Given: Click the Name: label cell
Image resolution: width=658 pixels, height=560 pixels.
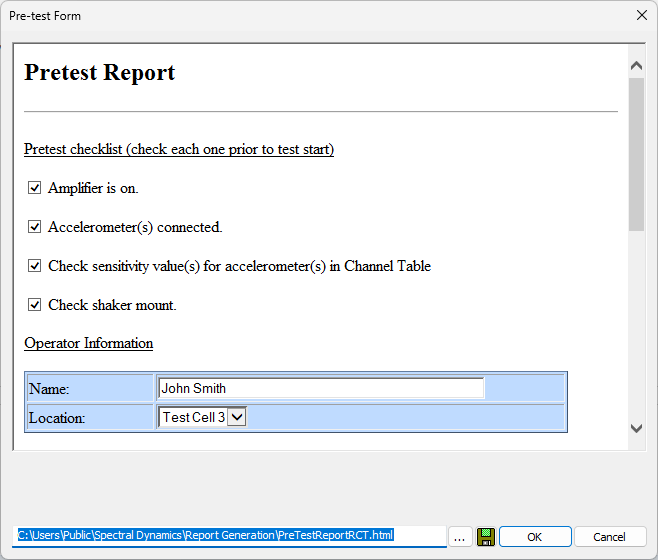Looking at the screenshot, I should point(90,388).
